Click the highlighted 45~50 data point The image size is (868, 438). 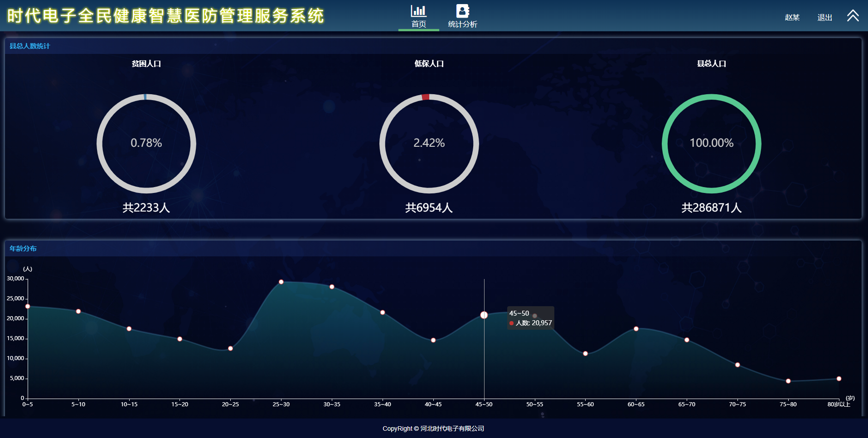coord(484,315)
